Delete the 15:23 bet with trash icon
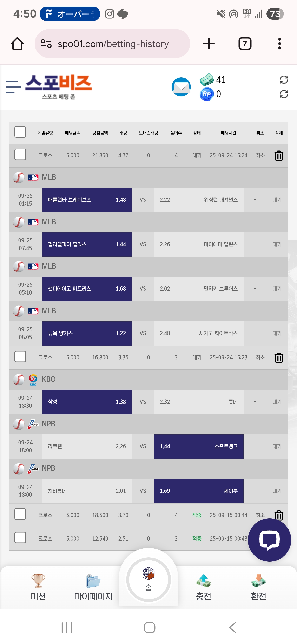Image resolution: width=297 pixels, height=644 pixels. [x=279, y=358]
